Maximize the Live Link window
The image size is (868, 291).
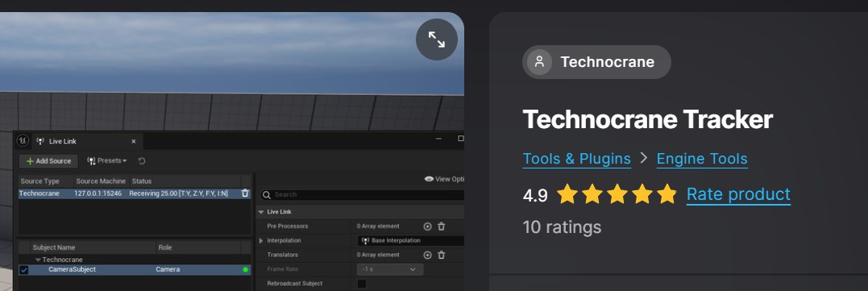pos(460,139)
